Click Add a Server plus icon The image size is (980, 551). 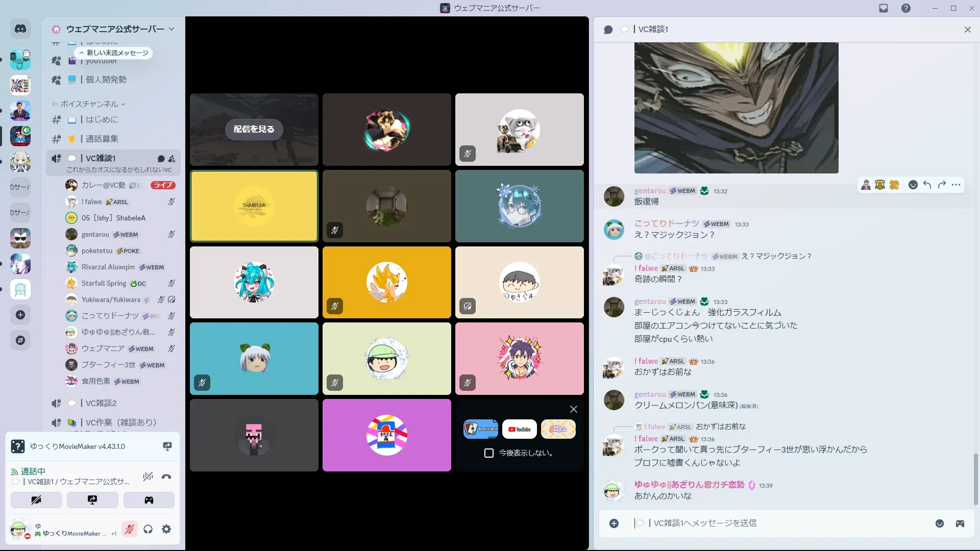(x=20, y=315)
